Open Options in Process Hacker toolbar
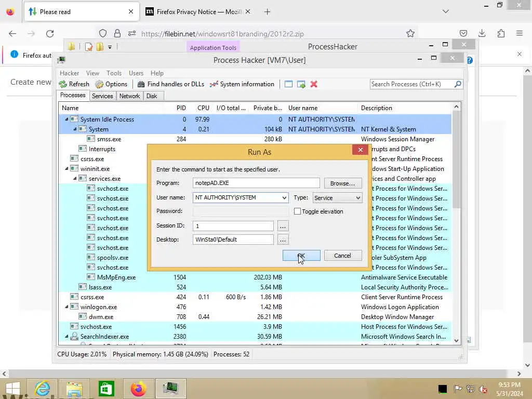 point(111,84)
